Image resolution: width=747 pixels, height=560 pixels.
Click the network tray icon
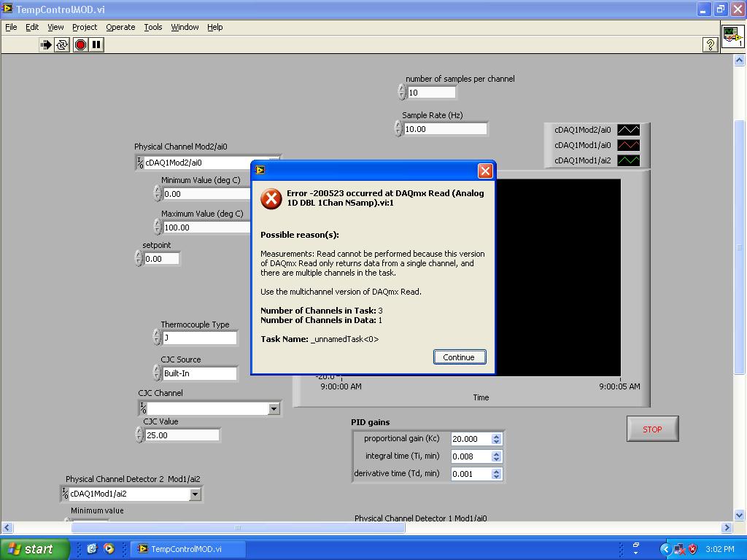tap(679, 549)
